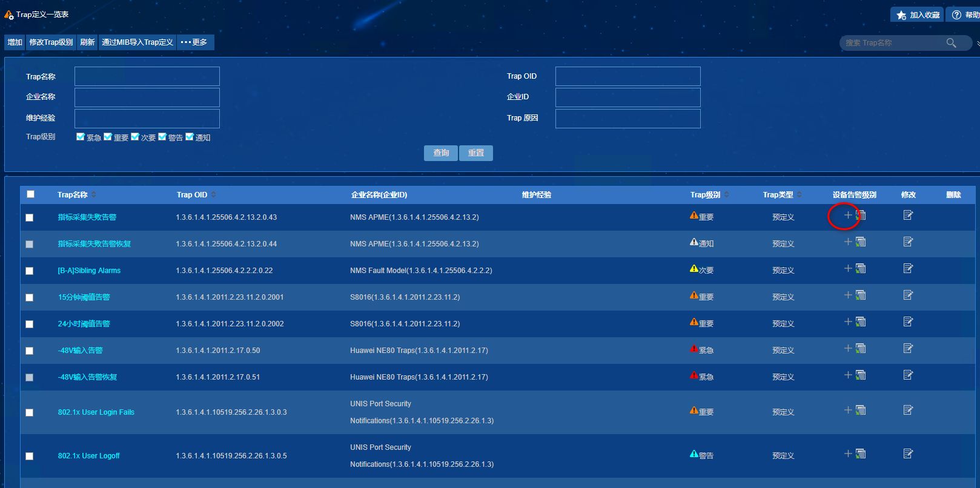Click the 企业名称 input field
The width and height of the screenshot is (980, 488).
(147, 97)
